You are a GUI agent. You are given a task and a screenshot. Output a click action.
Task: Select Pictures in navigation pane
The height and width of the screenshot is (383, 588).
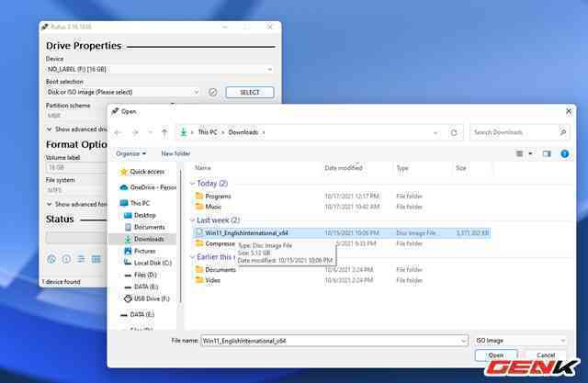(140, 251)
